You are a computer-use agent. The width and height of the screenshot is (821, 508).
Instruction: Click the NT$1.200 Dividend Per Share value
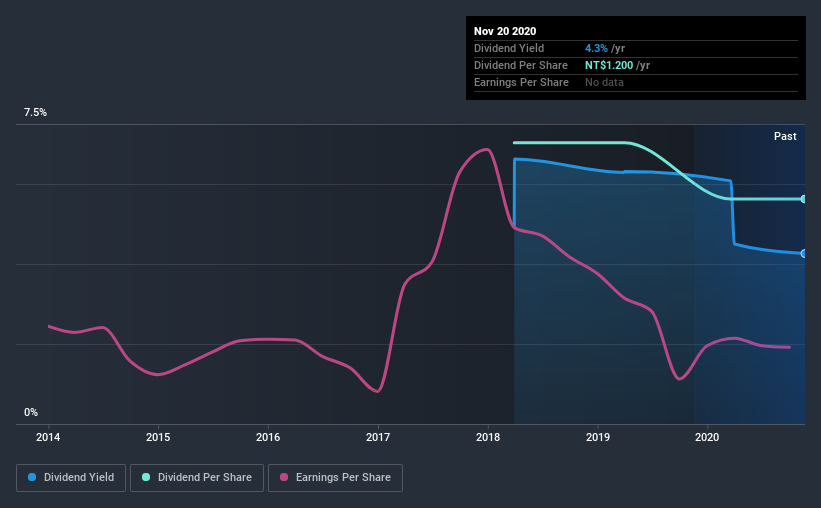click(609, 65)
